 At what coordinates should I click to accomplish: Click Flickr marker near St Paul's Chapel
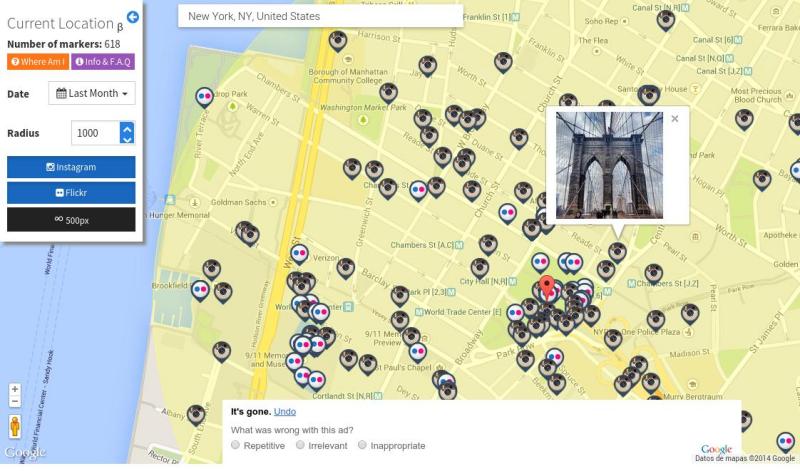417,353
